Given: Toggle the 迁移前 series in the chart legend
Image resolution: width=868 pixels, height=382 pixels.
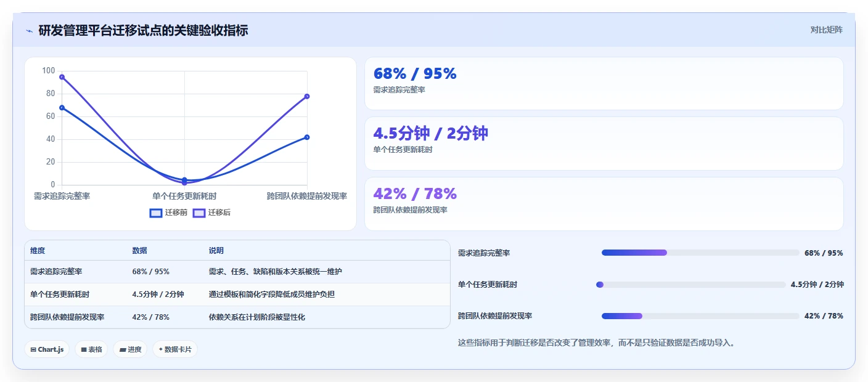Looking at the screenshot, I should (x=168, y=213).
